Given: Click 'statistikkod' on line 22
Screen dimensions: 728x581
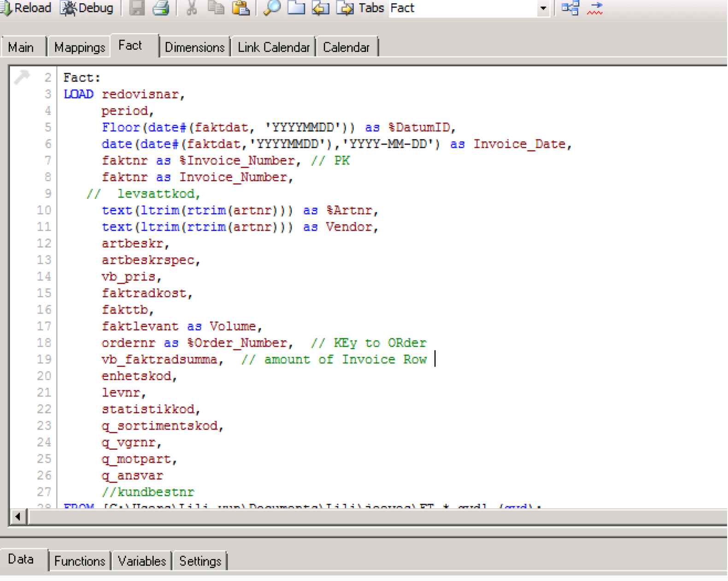Looking at the screenshot, I should [x=148, y=409].
